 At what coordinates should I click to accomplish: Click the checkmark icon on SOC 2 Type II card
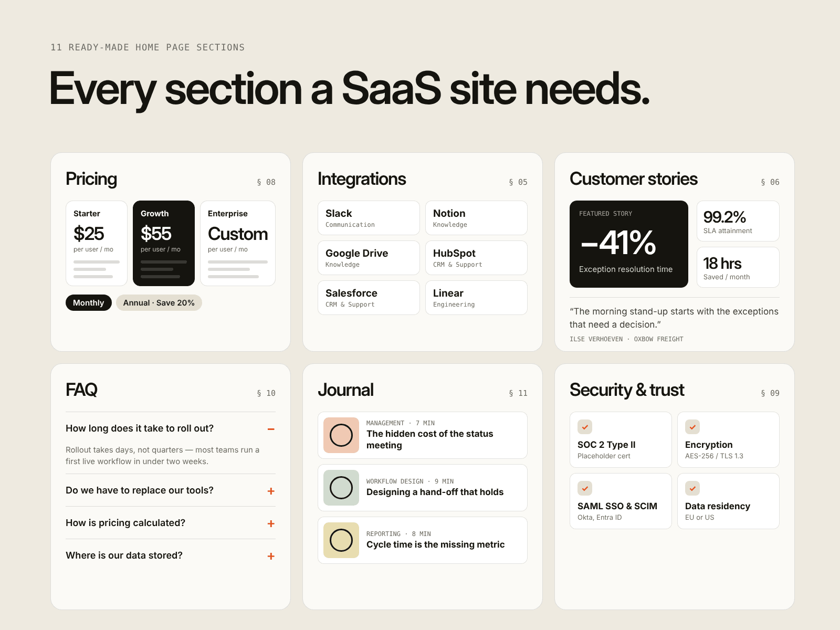point(585,427)
